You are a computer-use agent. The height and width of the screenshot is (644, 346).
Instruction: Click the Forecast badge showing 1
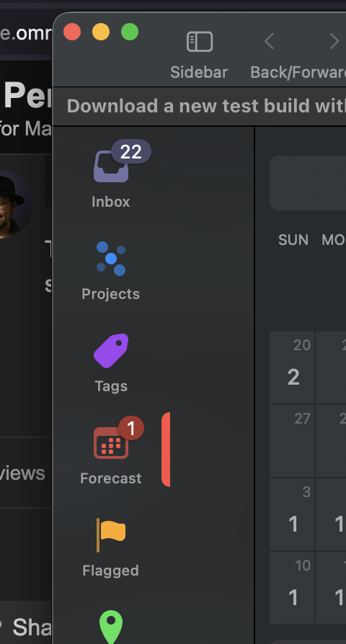point(131,429)
